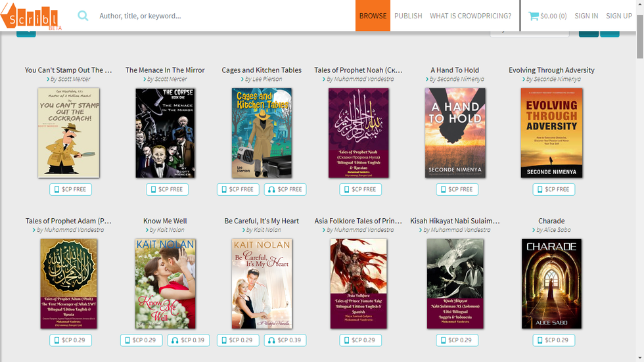Click the SIGN UP link

[619, 16]
